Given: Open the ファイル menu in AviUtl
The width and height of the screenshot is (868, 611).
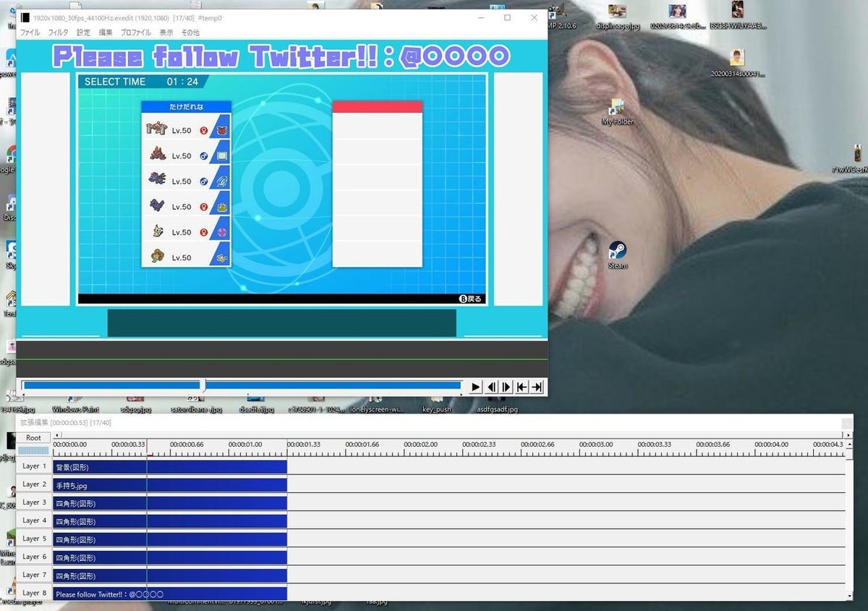Looking at the screenshot, I should tap(30, 33).
